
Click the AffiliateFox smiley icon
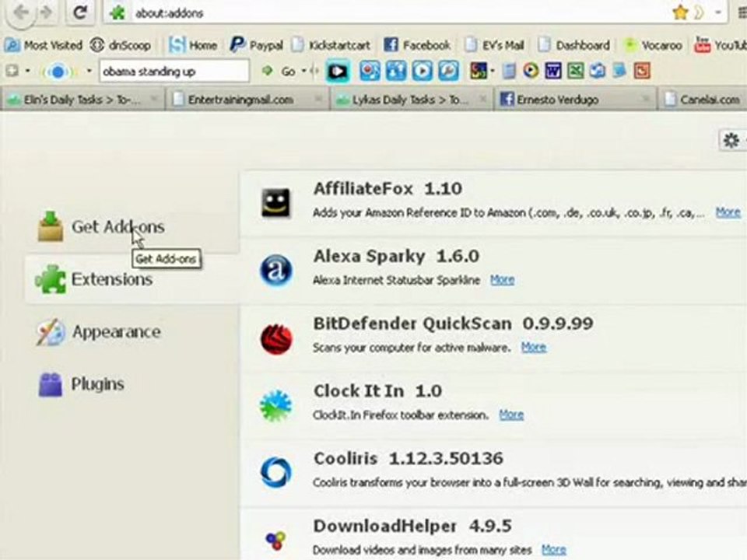tap(275, 203)
